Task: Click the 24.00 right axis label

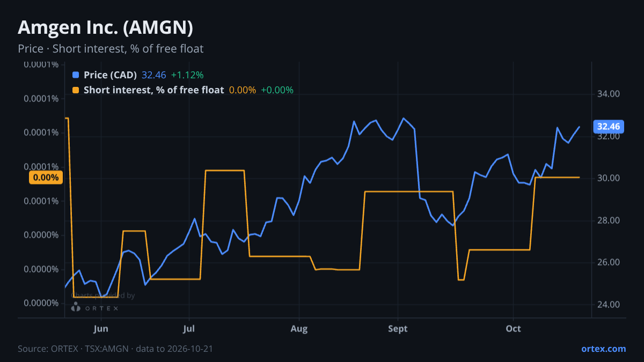Action: tap(609, 305)
